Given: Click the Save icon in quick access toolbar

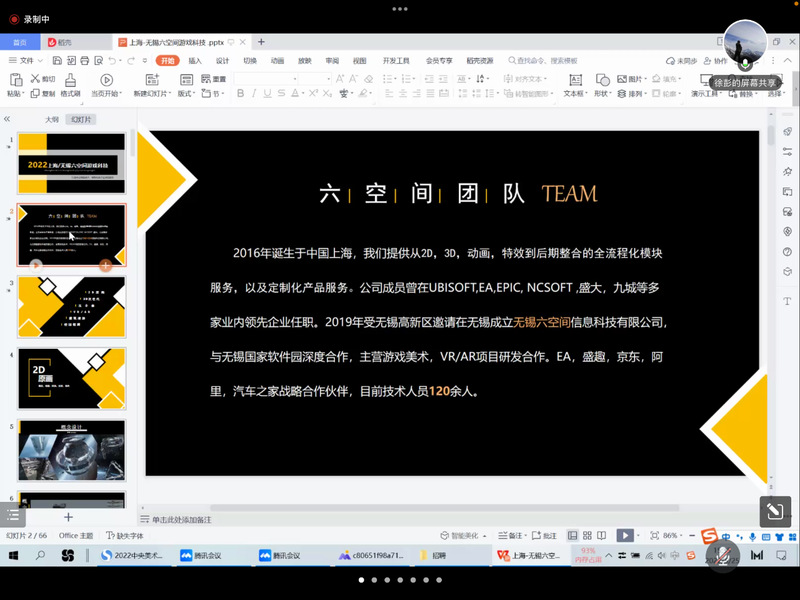Looking at the screenshot, I should click(57, 61).
